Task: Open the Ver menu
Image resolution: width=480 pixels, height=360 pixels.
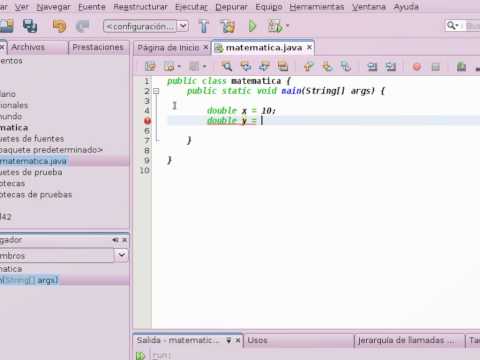Action: click(22, 7)
